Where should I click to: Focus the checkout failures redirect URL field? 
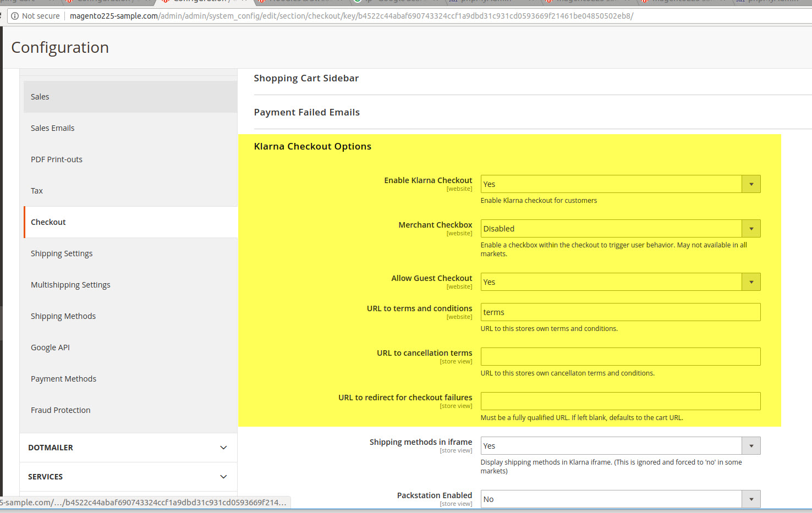620,401
